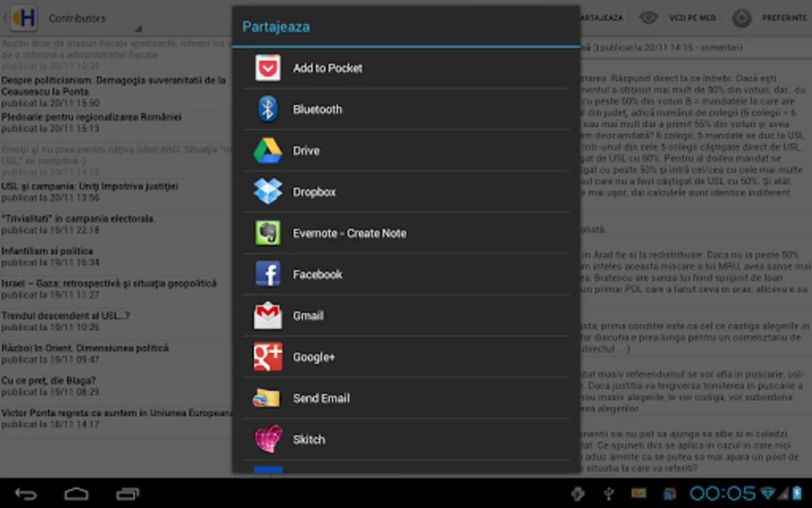Choose the Send Email option
This screenshot has width=812, height=508.
406,398
